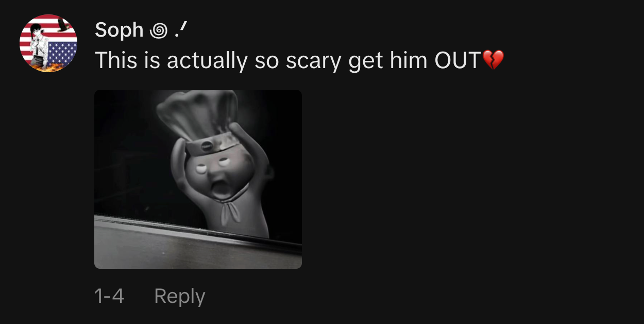Open the attached doughboy image thumbnail
The height and width of the screenshot is (324, 644).
tap(198, 179)
